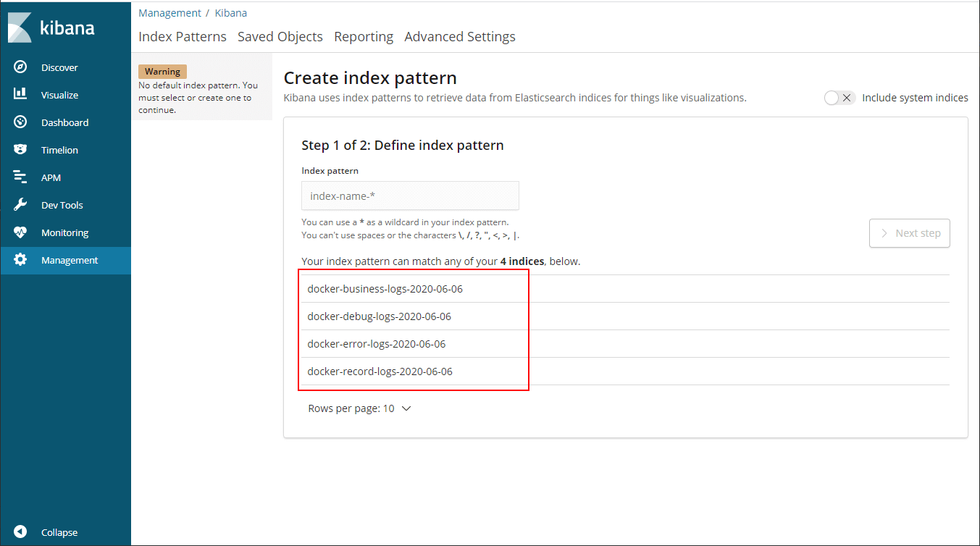
Task: Toggle Include system indices switch
Action: click(840, 98)
